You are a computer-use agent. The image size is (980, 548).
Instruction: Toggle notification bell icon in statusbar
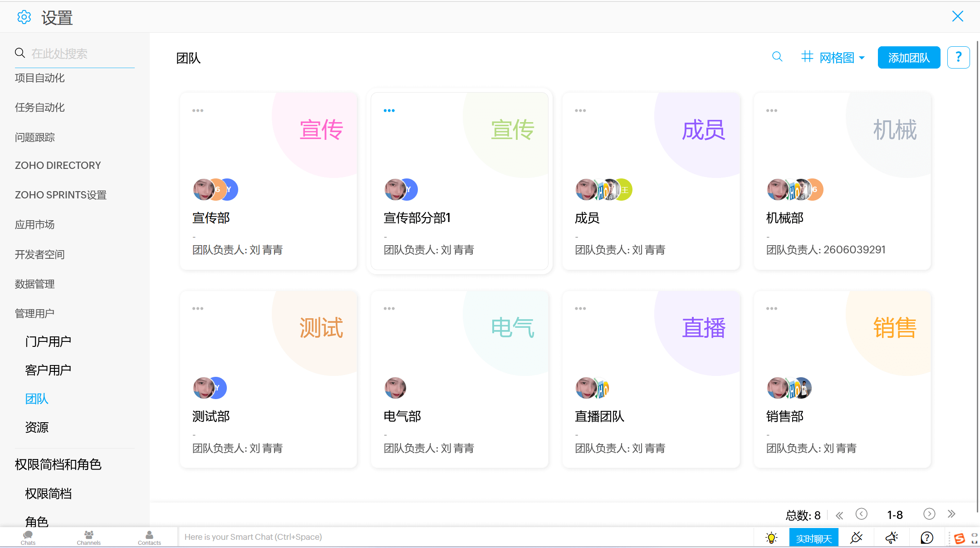point(891,537)
